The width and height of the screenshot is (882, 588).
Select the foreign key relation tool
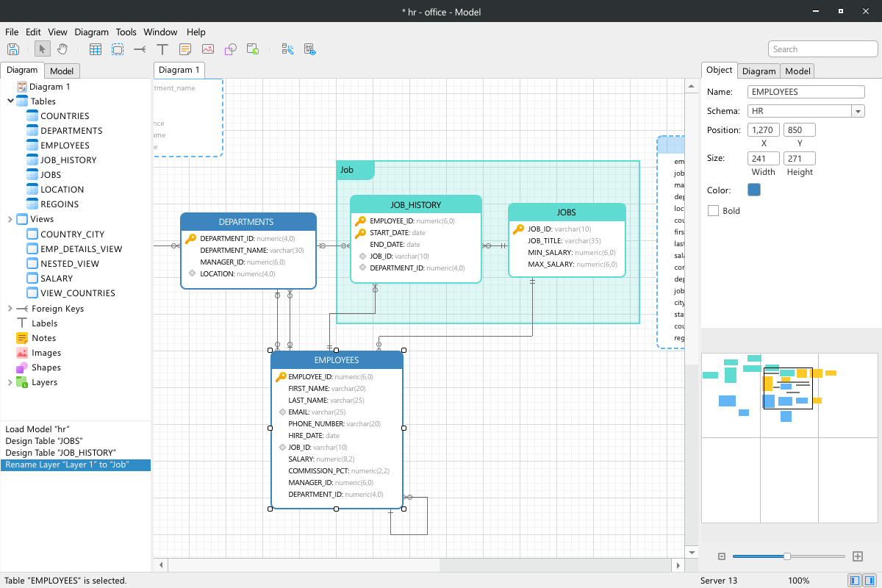(x=140, y=49)
